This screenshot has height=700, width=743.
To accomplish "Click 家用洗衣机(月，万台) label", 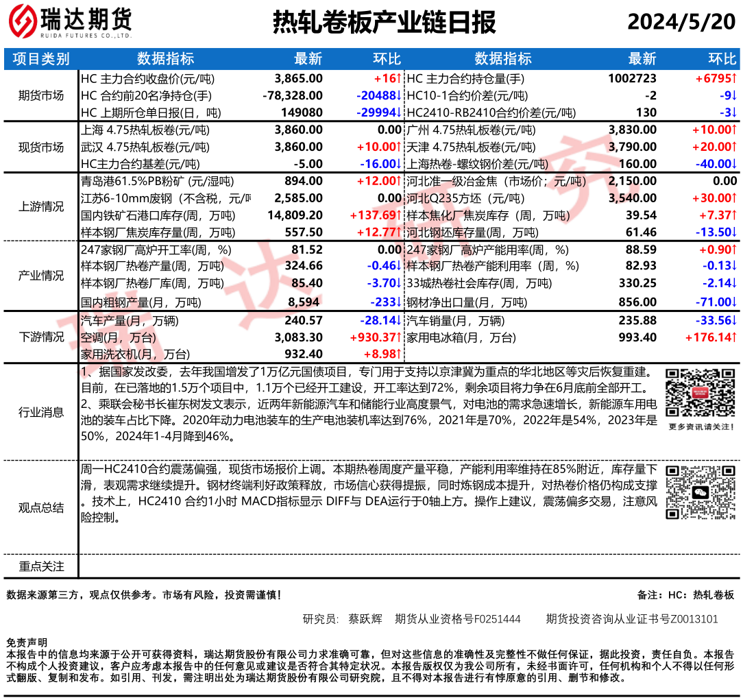I will point(135,354).
